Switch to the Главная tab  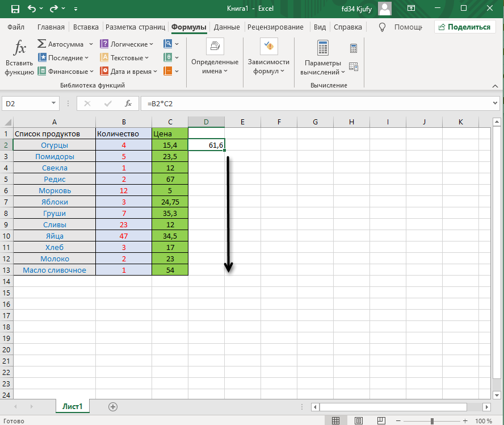pos(51,27)
